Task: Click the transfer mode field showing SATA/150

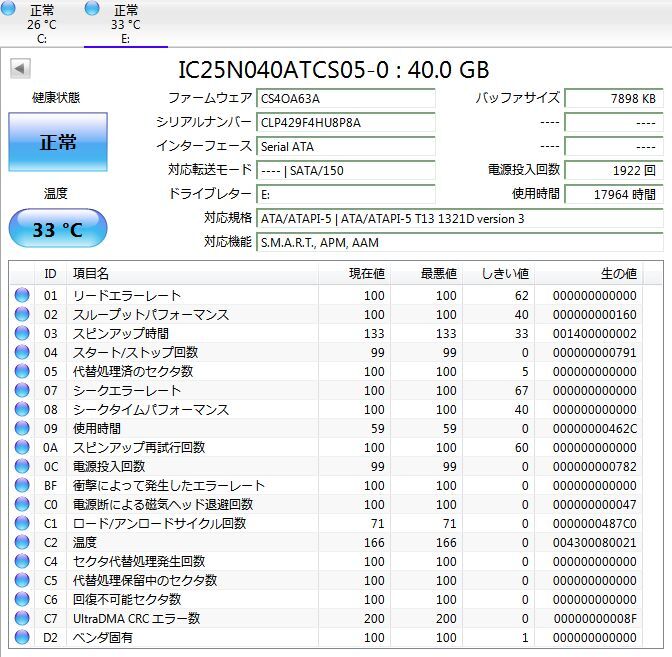Action: point(346,170)
